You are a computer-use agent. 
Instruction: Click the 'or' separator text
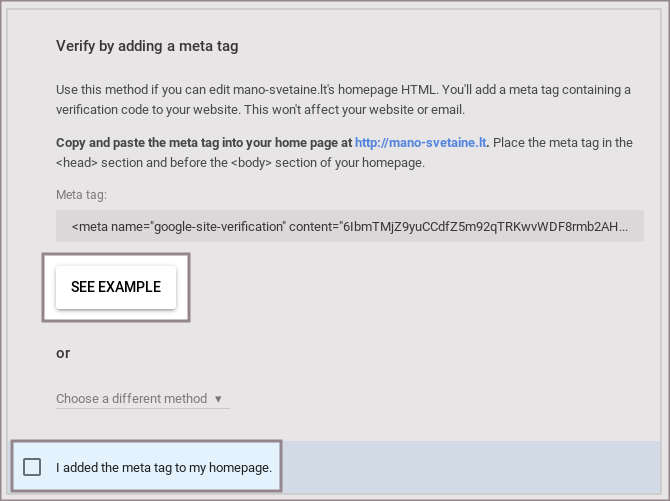pos(63,353)
